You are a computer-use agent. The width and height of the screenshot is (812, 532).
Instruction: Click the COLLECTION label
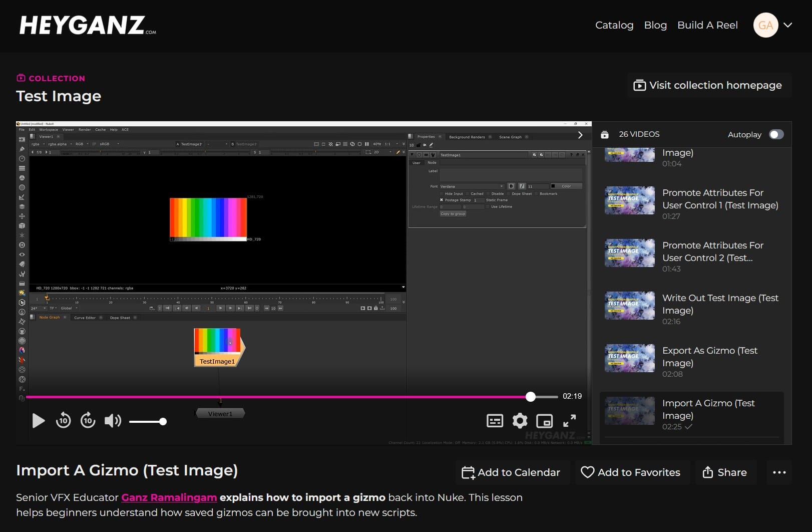pyautogui.click(x=57, y=78)
